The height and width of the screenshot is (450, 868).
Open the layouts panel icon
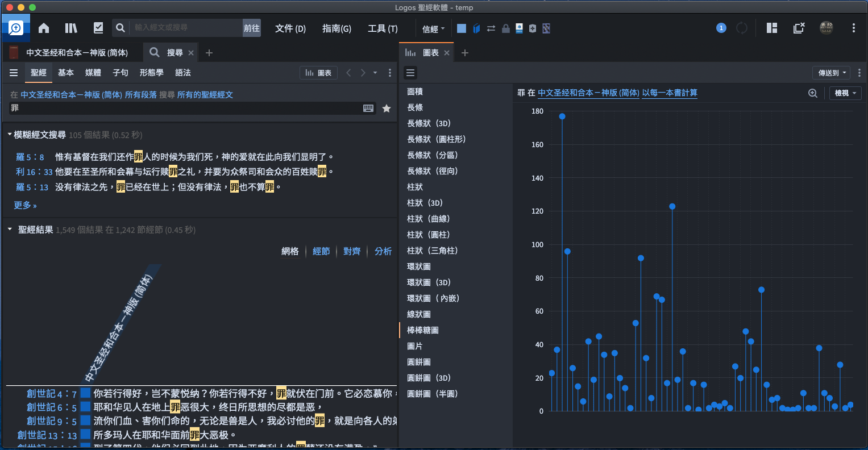click(x=772, y=28)
